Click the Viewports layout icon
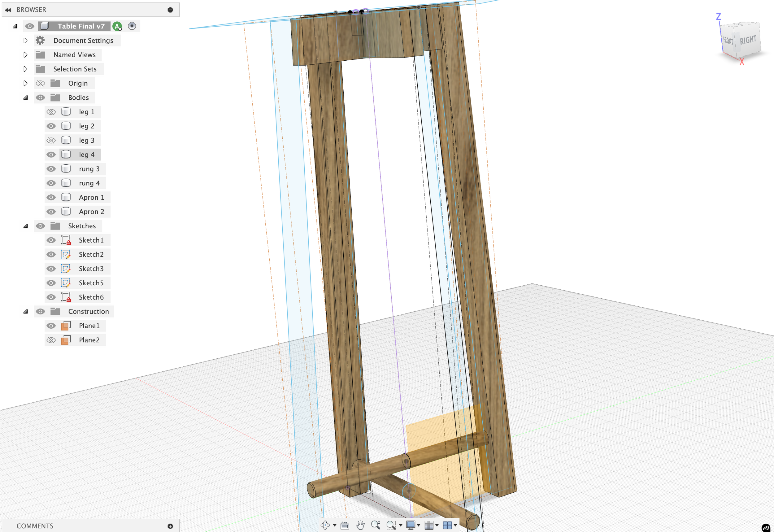The height and width of the screenshot is (532, 774). coord(447,525)
